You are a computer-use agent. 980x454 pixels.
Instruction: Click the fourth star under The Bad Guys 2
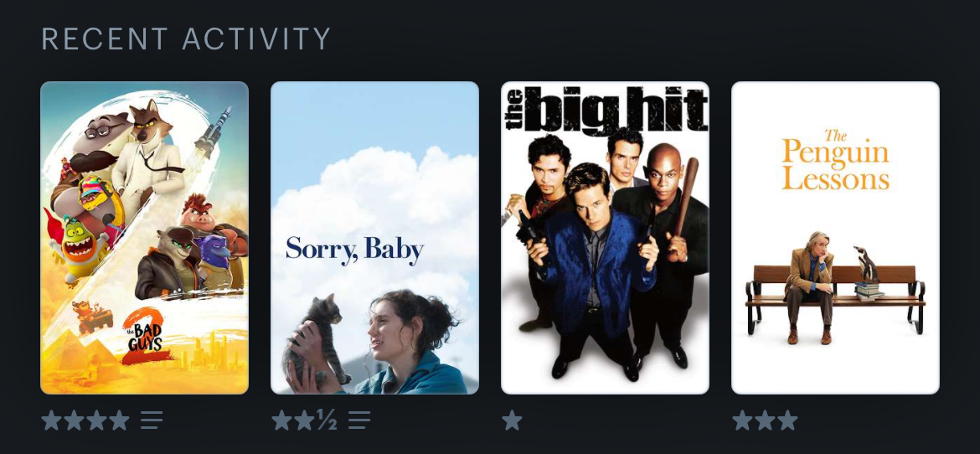[x=119, y=420]
